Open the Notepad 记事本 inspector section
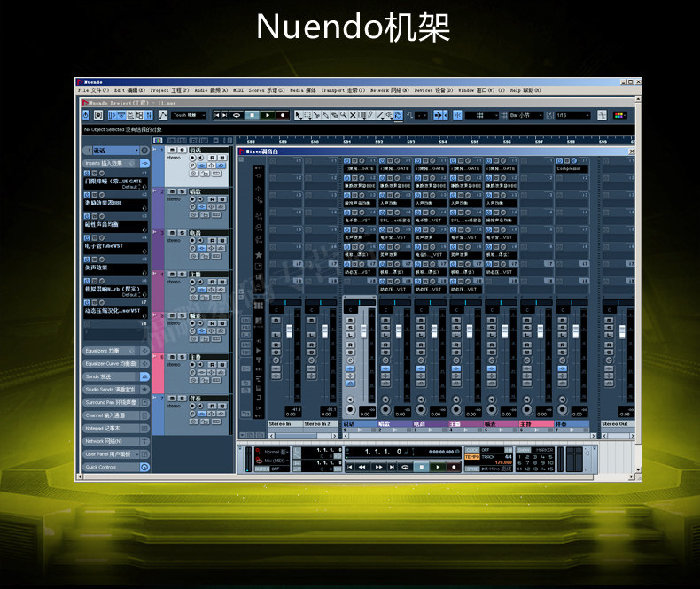Image resolution: width=700 pixels, height=589 pixels. (115, 429)
